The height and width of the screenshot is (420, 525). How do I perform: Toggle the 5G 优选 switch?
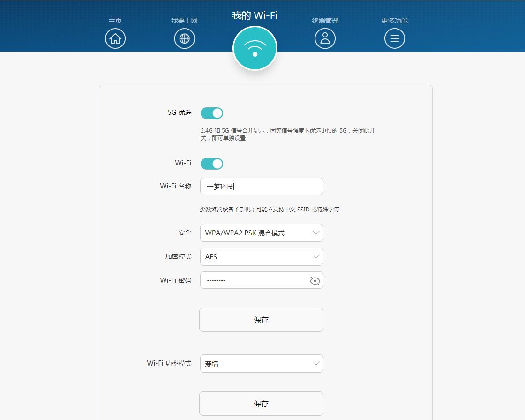(212, 113)
